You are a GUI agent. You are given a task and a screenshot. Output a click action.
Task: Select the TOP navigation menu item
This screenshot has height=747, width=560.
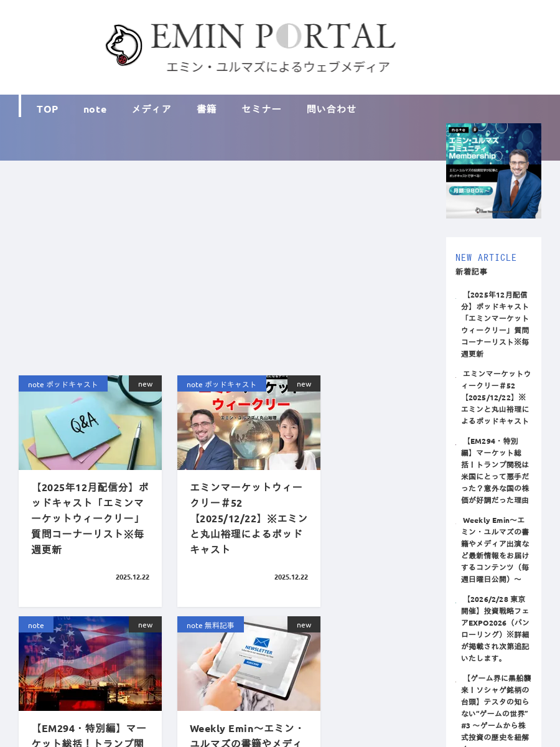(47, 108)
